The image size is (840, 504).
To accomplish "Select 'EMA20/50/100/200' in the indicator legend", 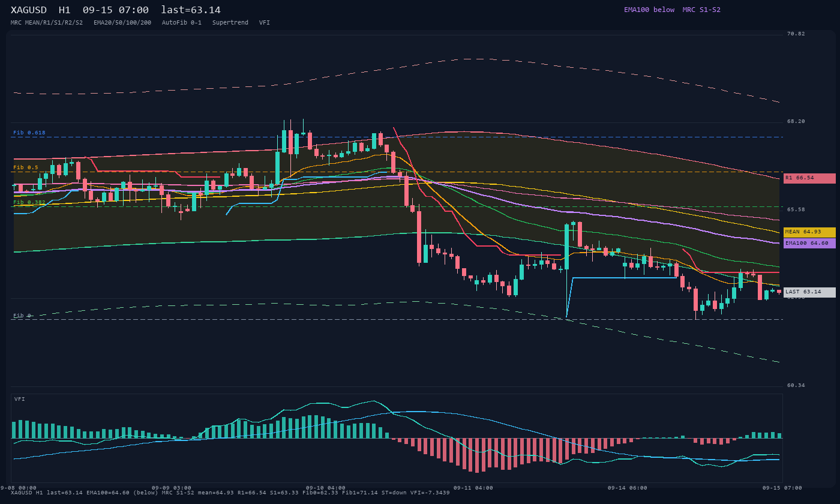I will point(122,23).
